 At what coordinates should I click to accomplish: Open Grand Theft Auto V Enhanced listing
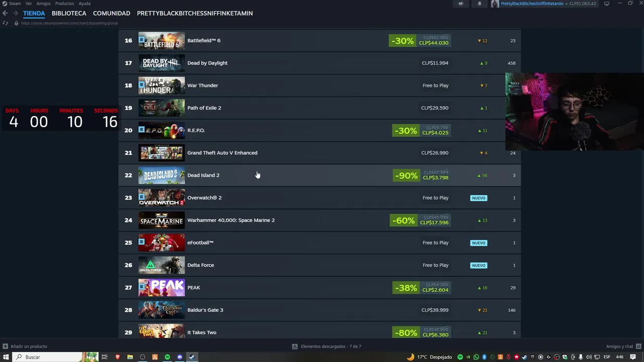coord(319,152)
